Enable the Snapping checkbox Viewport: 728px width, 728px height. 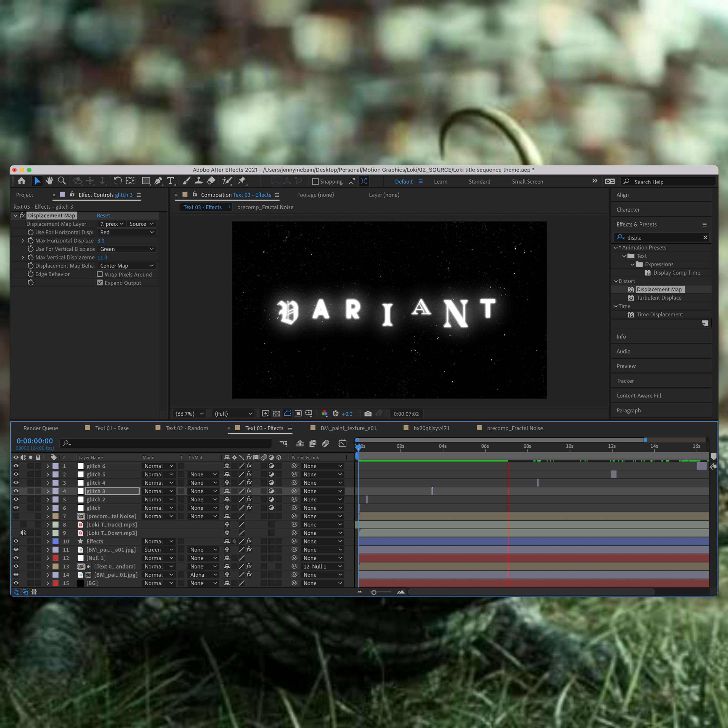point(315,182)
